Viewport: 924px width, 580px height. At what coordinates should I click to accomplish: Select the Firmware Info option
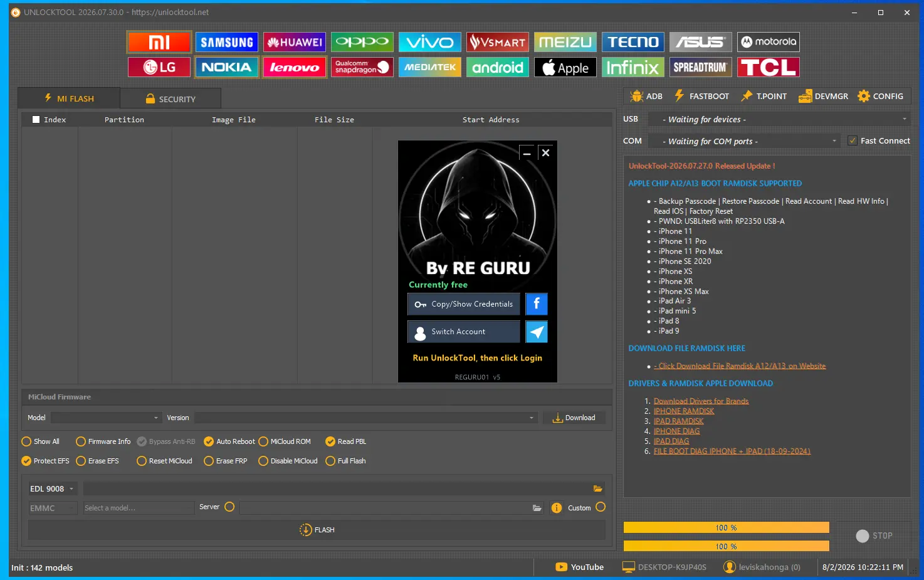click(103, 441)
